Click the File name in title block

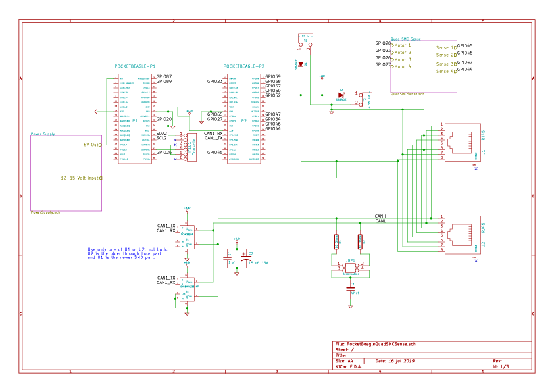[x=375, y=344]
